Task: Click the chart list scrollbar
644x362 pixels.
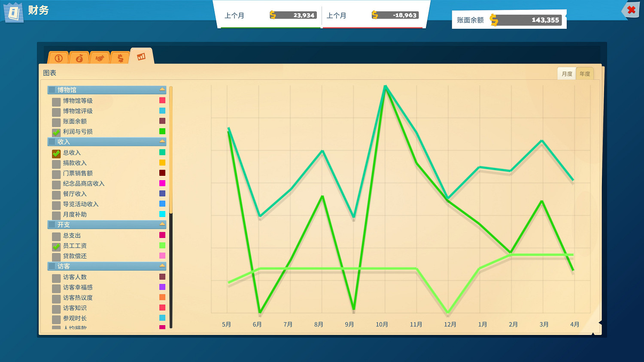Action: tap(171, 150)
